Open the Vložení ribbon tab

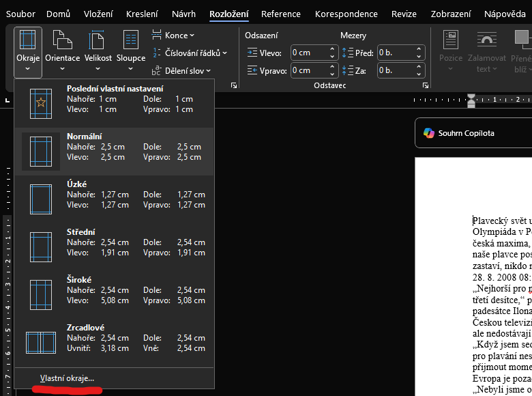click(x=98, y=14)
